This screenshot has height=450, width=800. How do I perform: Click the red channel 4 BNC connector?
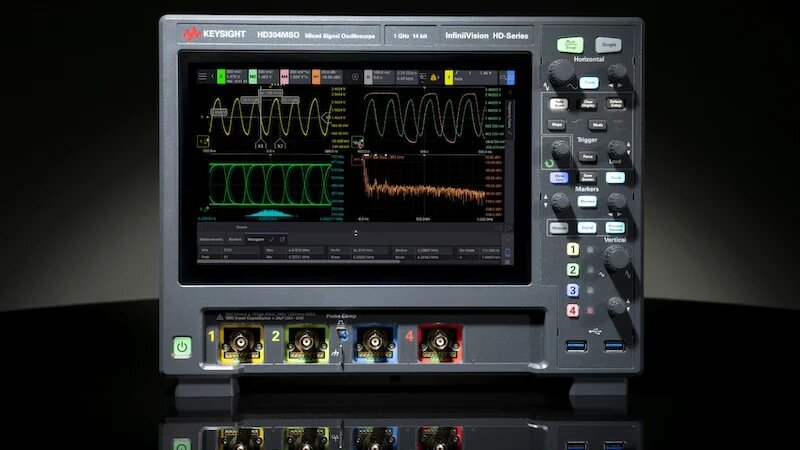pos(440,343)
